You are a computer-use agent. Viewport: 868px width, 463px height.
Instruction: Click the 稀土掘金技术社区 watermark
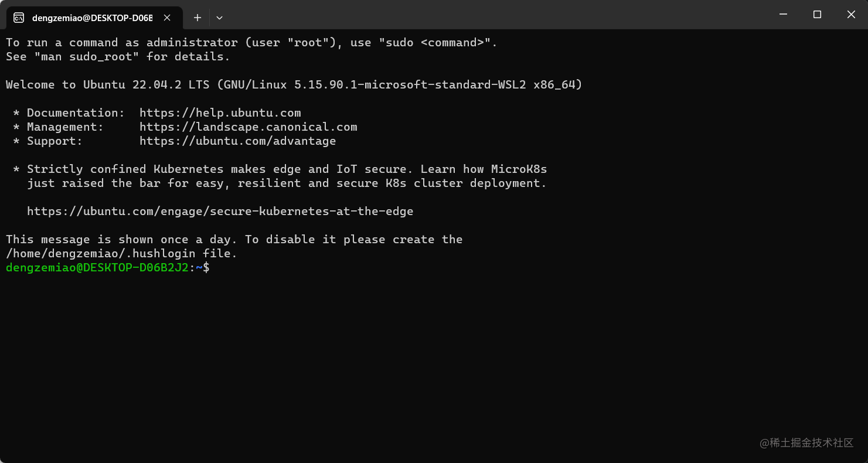point(807,442)
